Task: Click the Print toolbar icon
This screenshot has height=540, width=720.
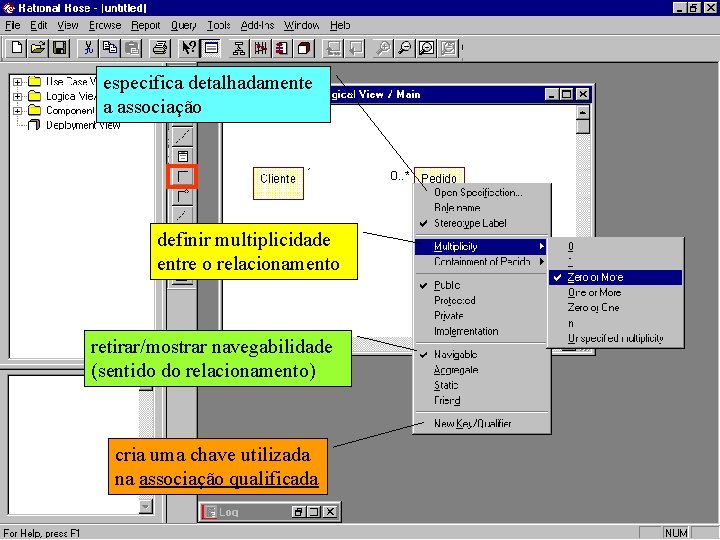Action: pos(159,48)
